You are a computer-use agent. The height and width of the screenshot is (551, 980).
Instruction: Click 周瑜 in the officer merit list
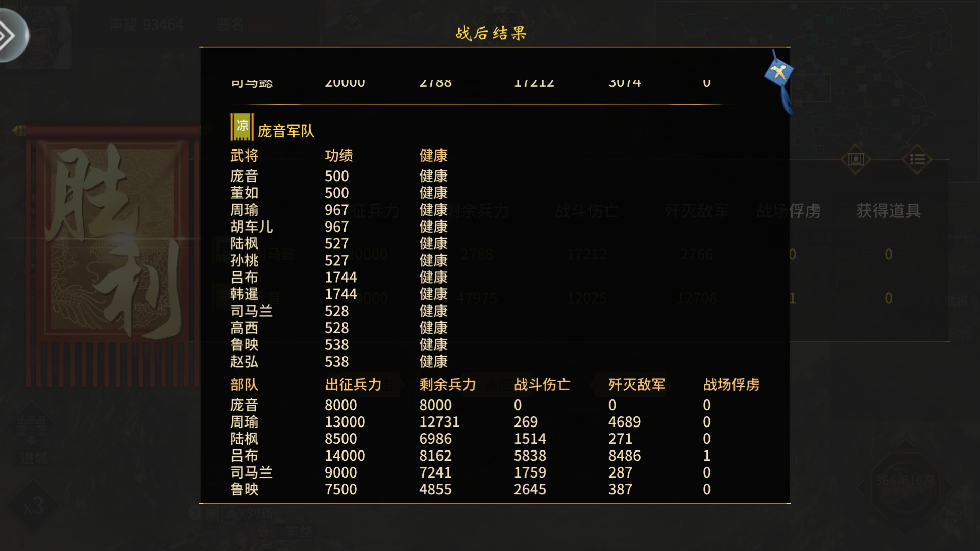244,210
